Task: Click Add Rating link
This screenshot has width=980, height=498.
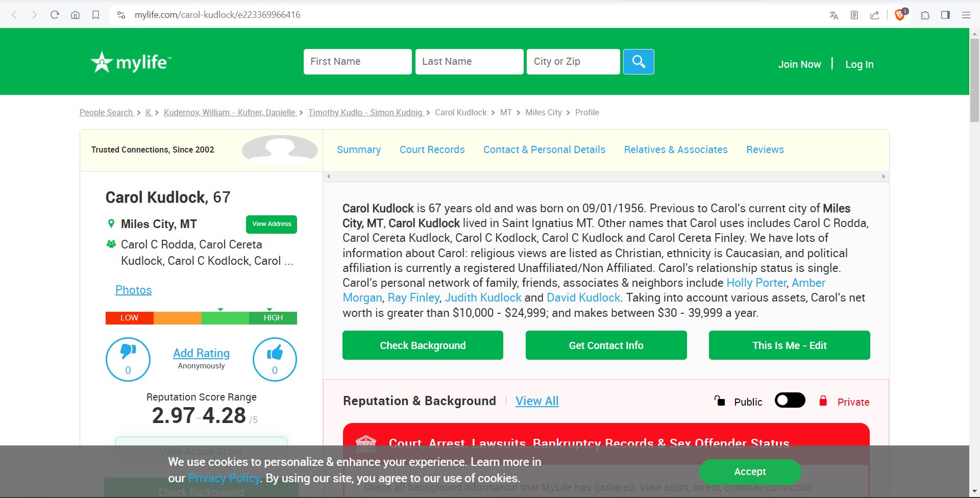Action: (x=201, y=353)
